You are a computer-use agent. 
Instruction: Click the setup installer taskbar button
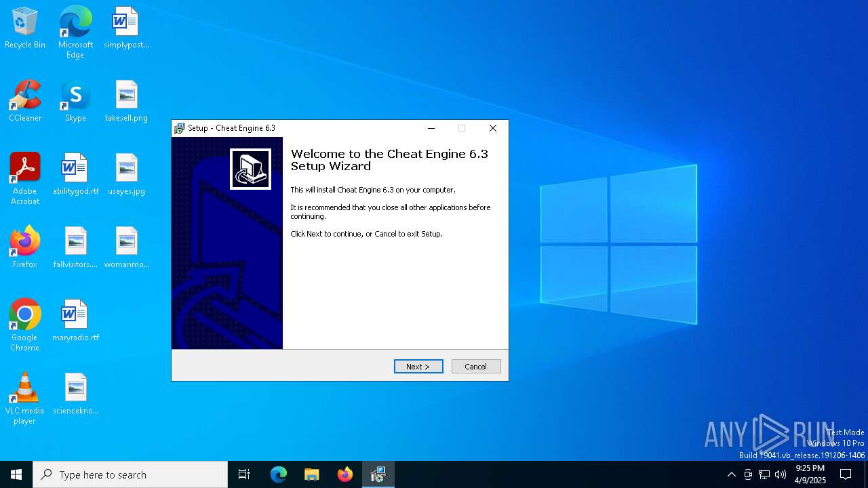tap(378, 474)
